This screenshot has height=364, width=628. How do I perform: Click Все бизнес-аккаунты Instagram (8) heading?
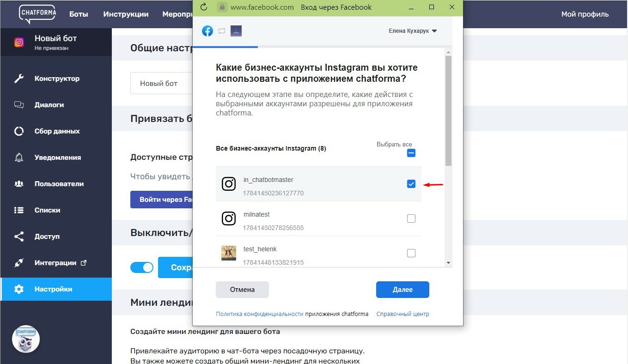pos(271,149)
